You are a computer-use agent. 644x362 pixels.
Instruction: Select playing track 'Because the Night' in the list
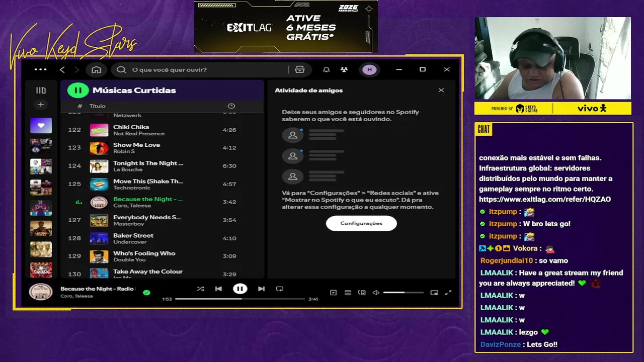pyautogui.click(x=148, y=199)
